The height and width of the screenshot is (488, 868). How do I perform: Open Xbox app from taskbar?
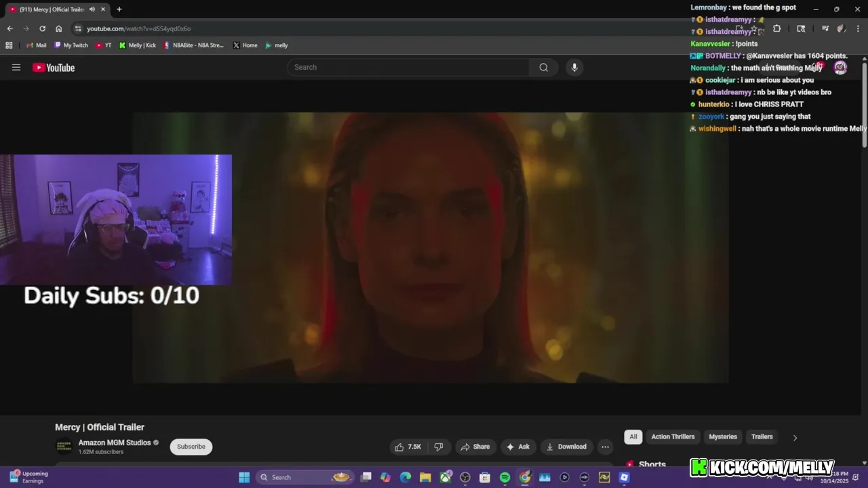point(446,477)
